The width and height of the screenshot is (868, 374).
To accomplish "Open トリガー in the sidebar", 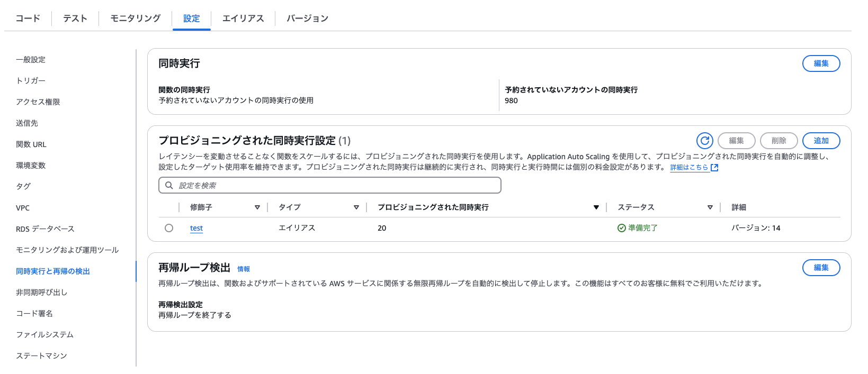I will (x=31, y=81).
